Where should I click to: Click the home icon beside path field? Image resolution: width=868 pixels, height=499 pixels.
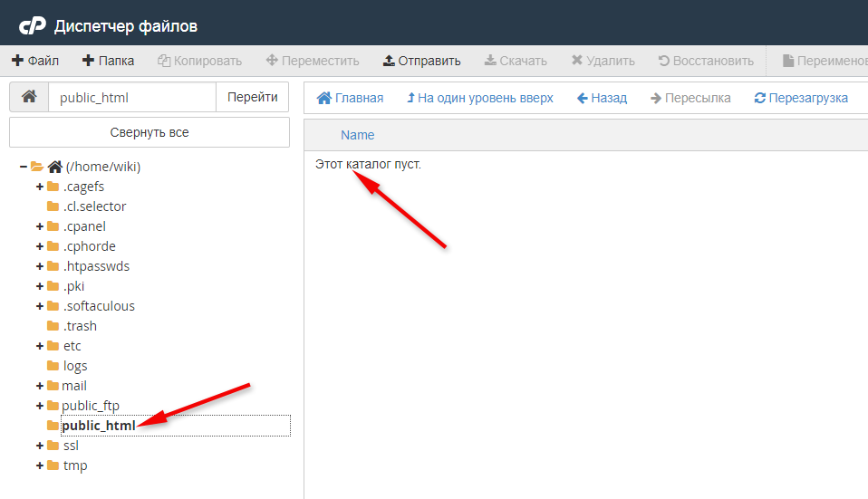(x=29, y=98)
